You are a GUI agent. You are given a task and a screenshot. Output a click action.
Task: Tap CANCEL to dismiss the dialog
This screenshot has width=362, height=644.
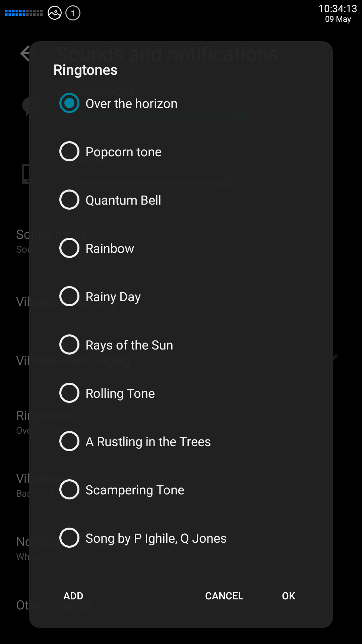pos(224,596)
